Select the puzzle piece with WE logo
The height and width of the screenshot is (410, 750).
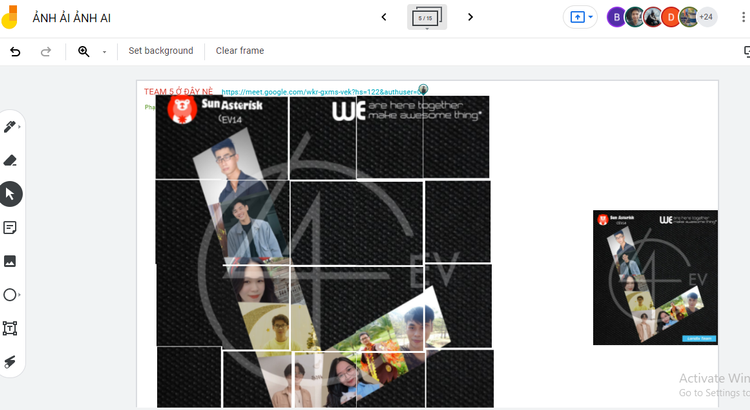[x=323, y=138]
